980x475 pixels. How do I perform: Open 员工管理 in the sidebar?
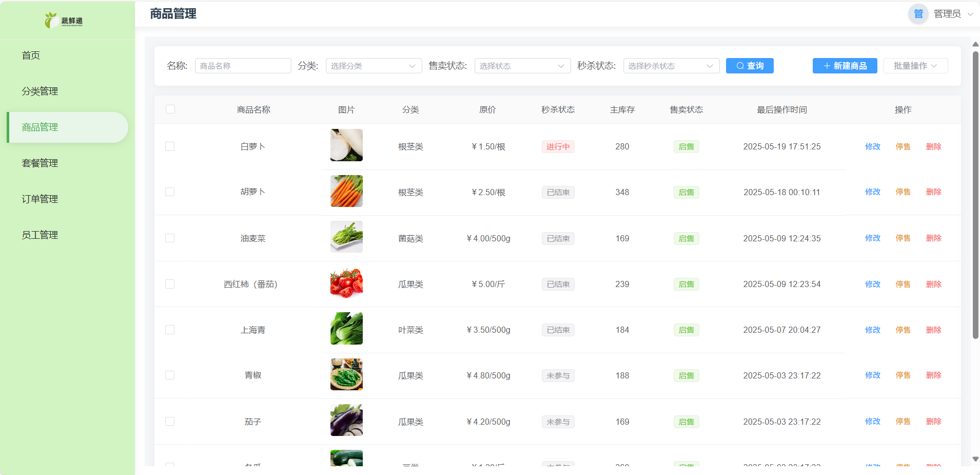point(39,235)
